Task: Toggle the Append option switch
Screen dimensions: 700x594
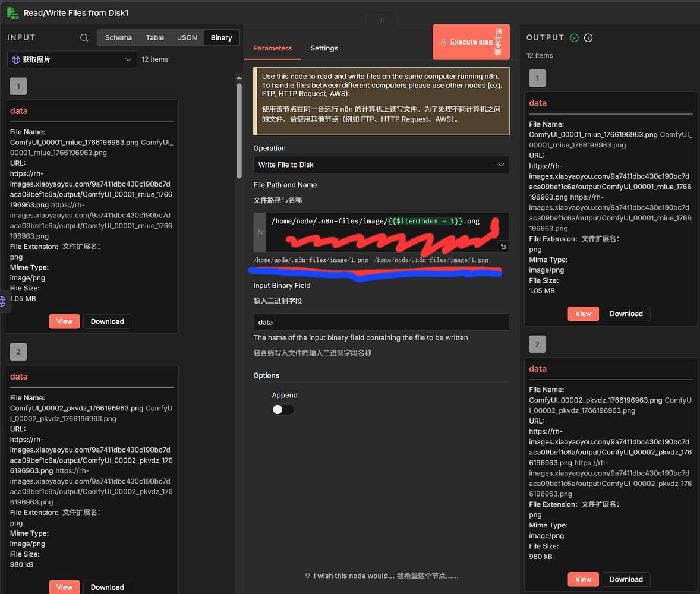Action: 283,410
